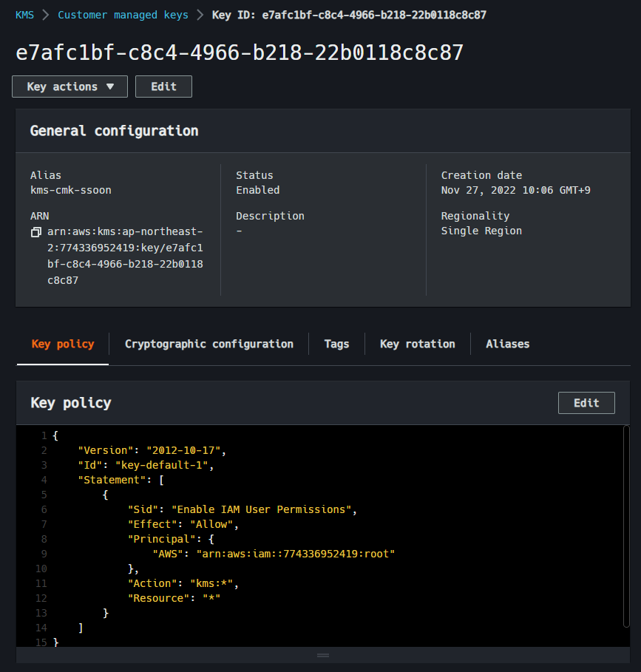Open Customer managed keys breadcrumb link
The height and width of the screenshot is (672, 641).
point(123,15)
